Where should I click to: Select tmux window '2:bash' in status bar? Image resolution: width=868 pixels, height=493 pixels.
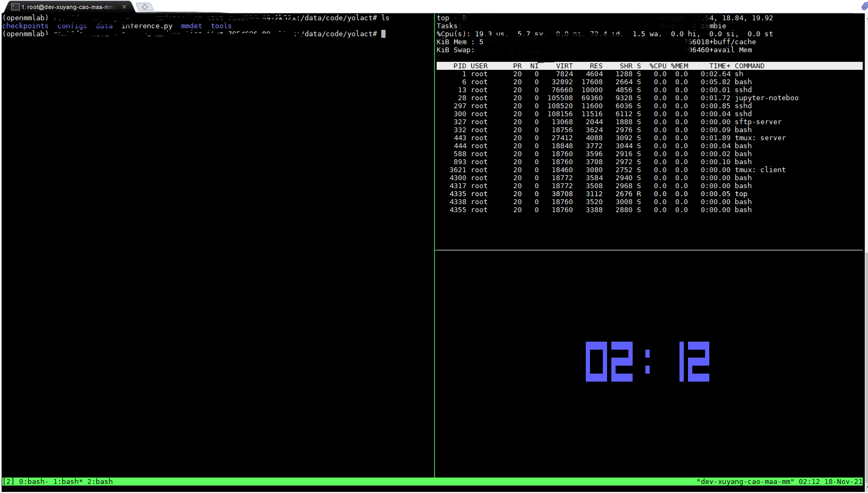point(100,482)
